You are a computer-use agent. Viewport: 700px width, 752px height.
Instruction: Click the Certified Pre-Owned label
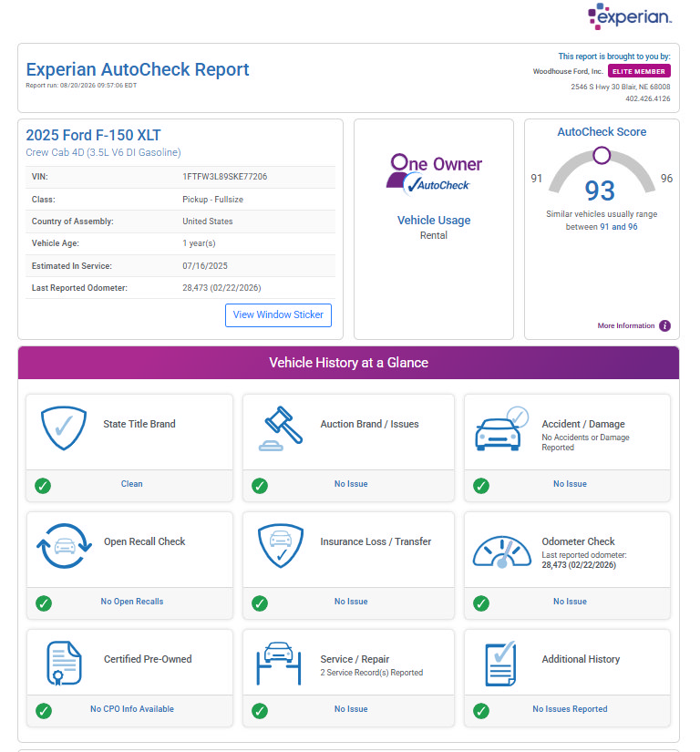point(148,659)
